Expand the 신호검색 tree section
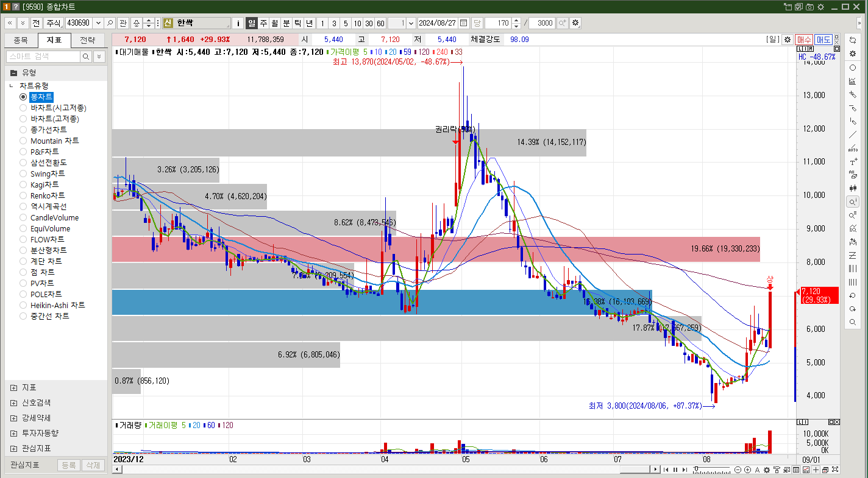The width and height of the screenshot is (868, 478). point(13,402)
